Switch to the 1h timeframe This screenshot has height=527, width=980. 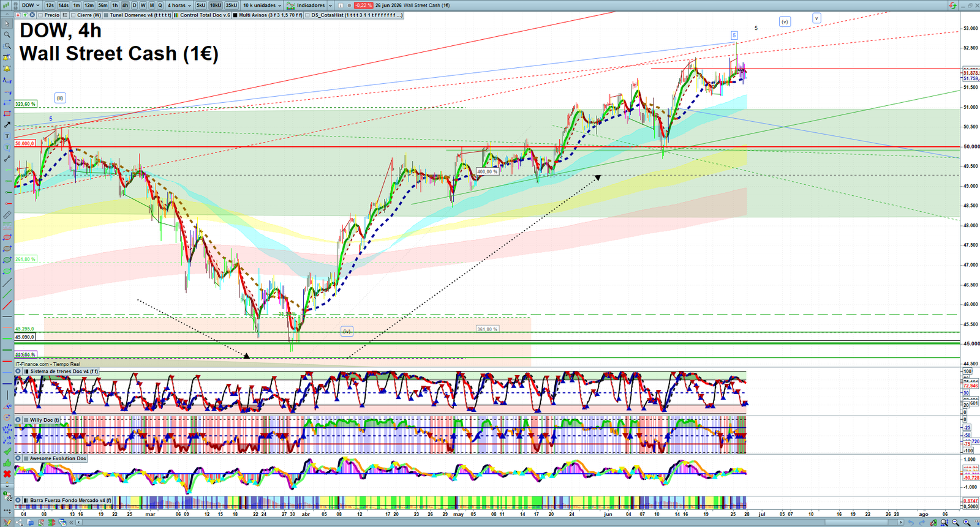(115, 6)
